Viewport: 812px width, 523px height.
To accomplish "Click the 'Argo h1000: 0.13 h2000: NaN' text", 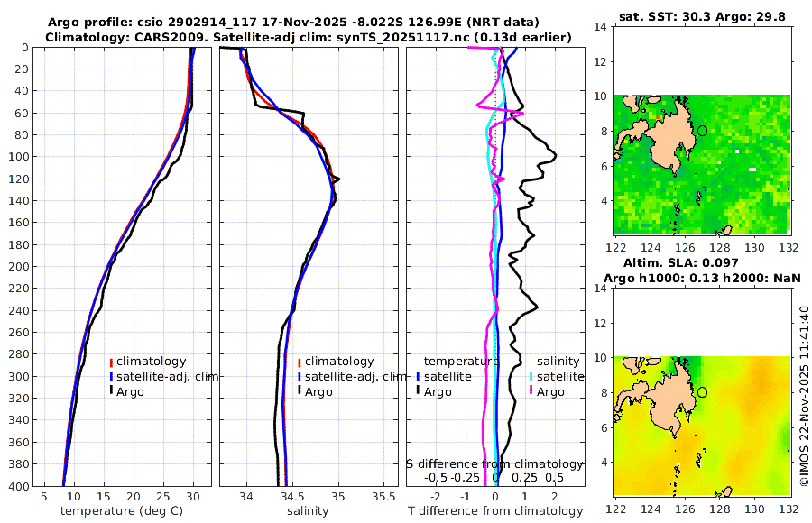I will pos(702,278).
